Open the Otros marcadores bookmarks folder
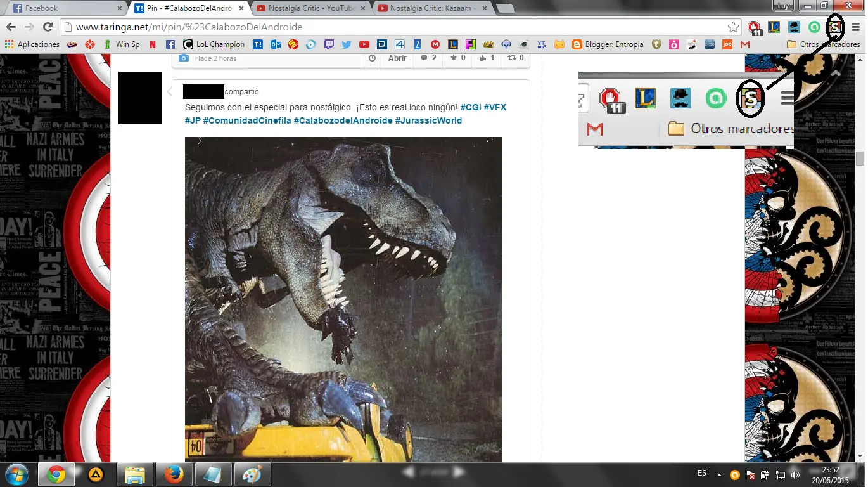868x487 pixels. point(824,44)
